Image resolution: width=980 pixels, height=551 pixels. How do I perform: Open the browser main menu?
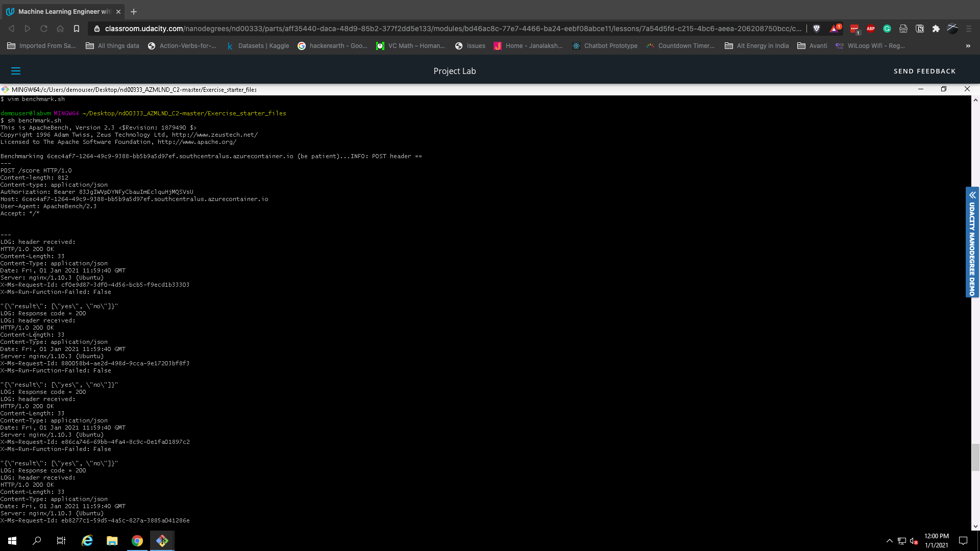click(x=969, y=29)
